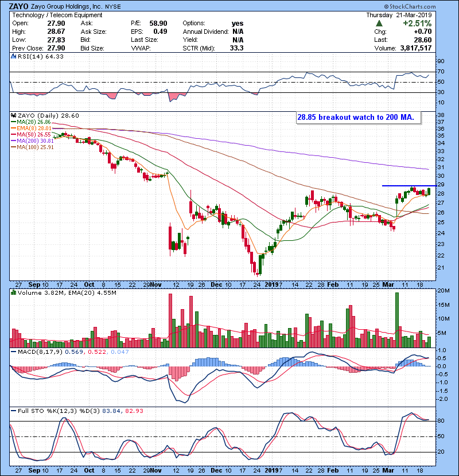Click the RSI value 64.33
Screen dimensions: 459x476
55,56
